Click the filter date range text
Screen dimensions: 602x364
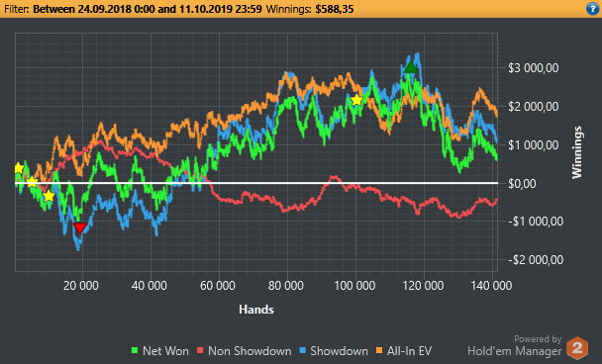[x=148, y=9]
